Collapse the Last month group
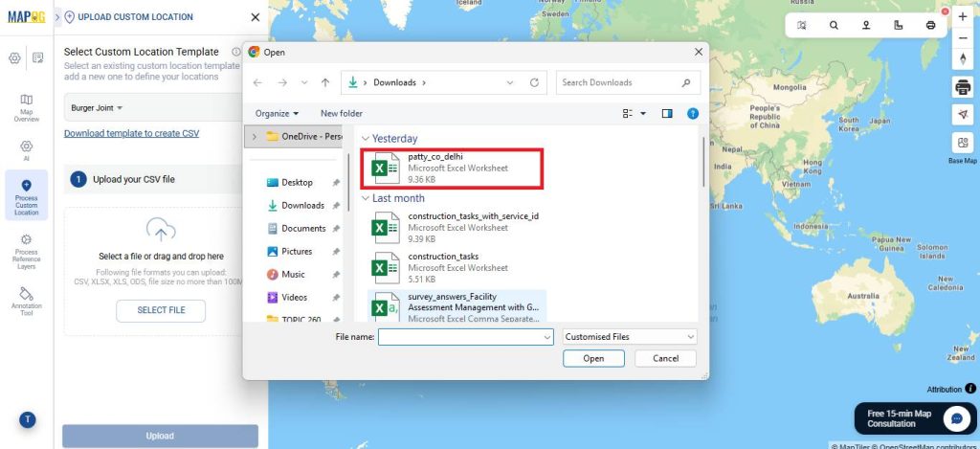980x449 pixels. (x=366, y=198)
